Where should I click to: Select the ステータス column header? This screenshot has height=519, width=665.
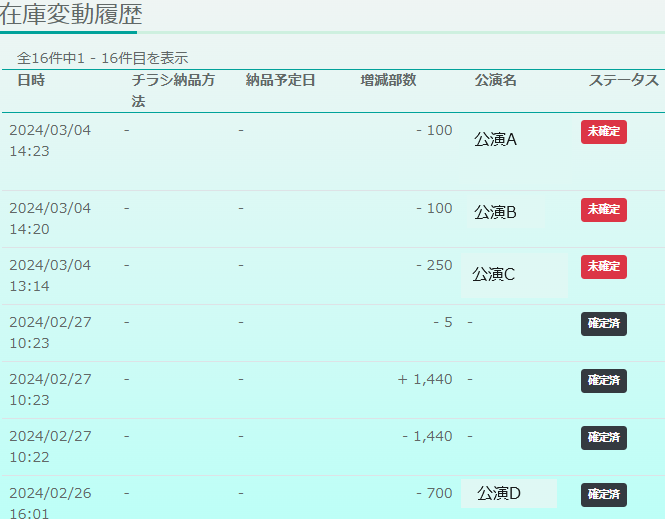623,80
